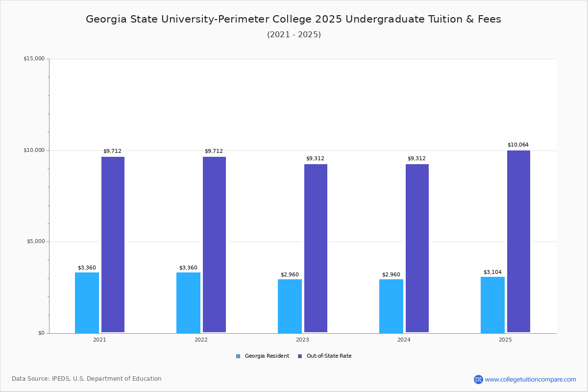Click the 2024 Georgia Resident bar
The height and width of the screenshot is (392, 588).
[391, 306]
